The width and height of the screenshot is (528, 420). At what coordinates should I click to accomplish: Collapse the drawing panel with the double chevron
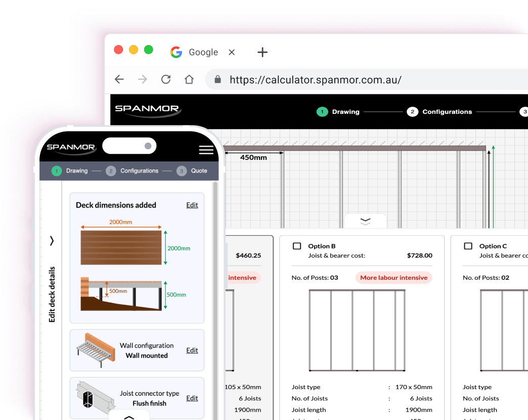click(x=365, y=221)
